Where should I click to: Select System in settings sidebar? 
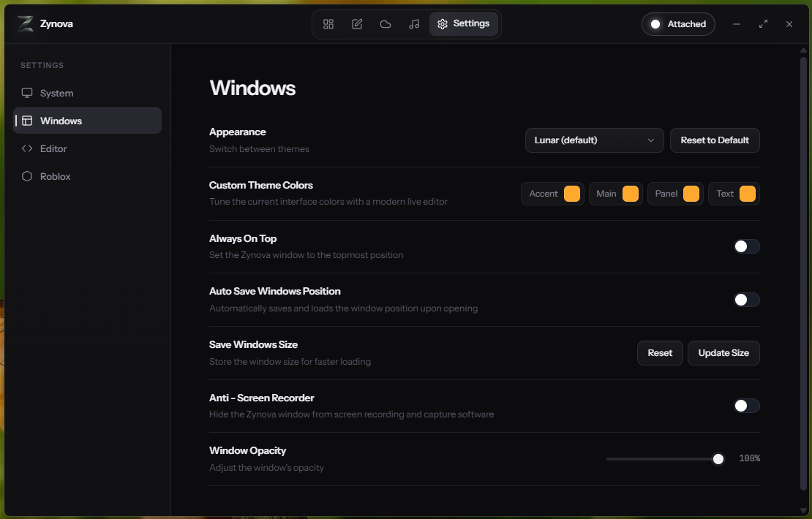pos(87,93)
